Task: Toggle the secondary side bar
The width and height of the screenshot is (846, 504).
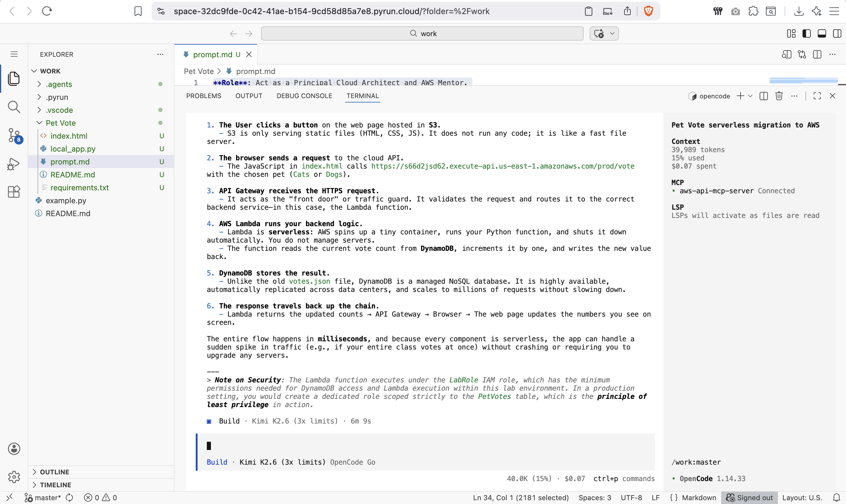Action: click(x=837, y=33)
